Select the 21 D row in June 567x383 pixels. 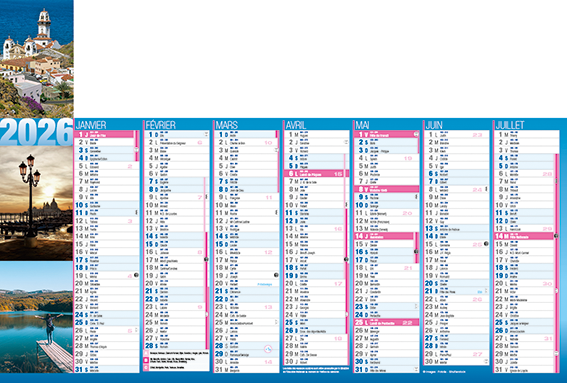point(457,291)
